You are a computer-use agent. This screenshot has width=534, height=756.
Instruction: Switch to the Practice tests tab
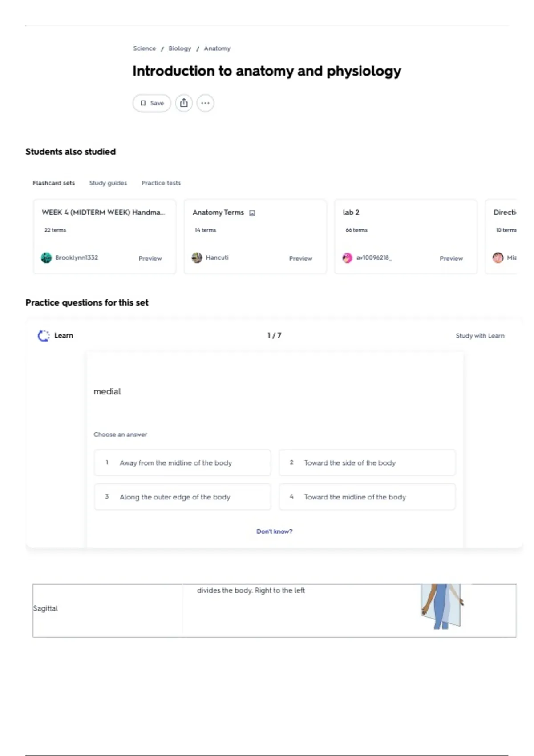pyautogui.click(x=161, y=183)
